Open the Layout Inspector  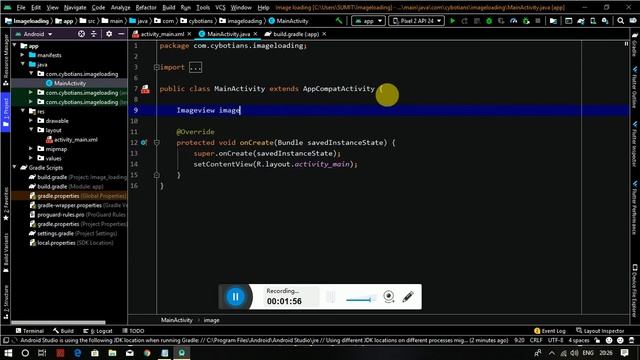pyautogui.click(x=600, y=331)
